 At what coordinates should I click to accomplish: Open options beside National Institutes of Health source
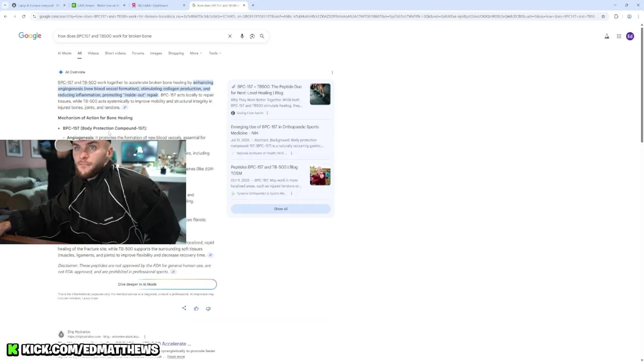291,153
